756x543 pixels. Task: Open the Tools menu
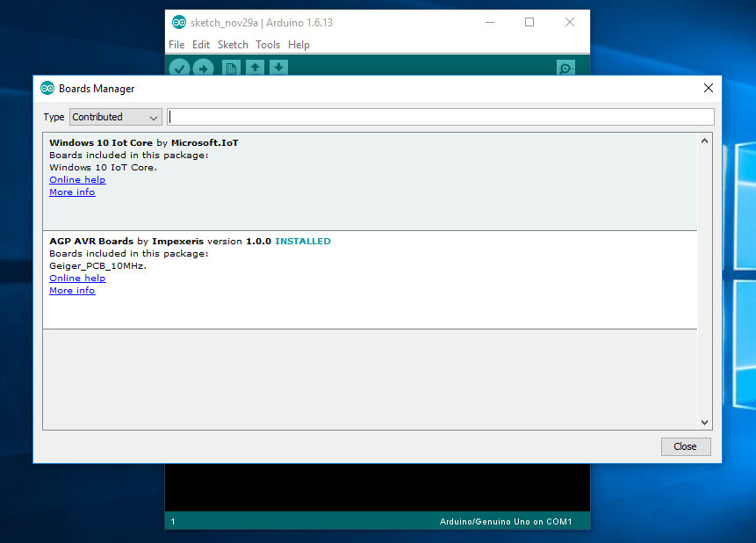[x=268, y=45]
